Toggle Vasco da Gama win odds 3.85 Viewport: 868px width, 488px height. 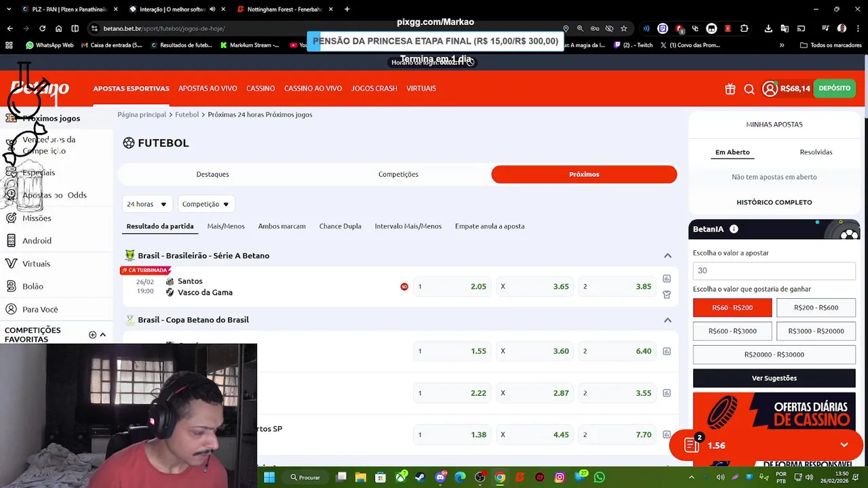click(x=617, y=287)
